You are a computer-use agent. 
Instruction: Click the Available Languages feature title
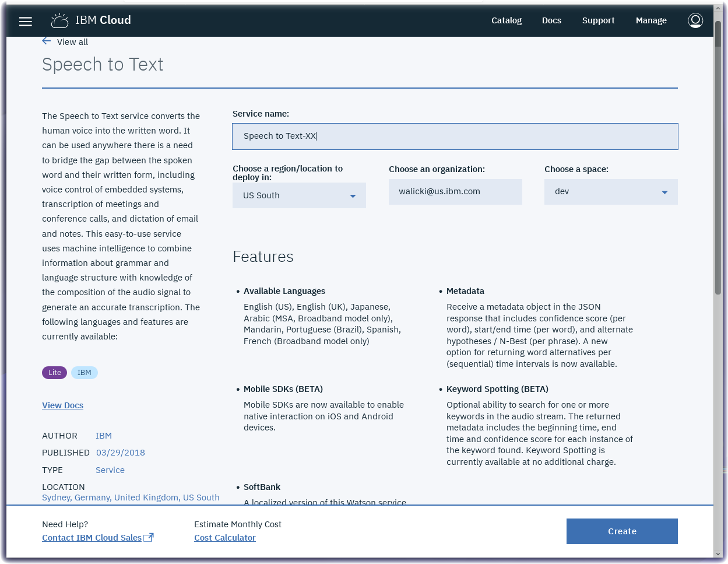point(284,291)
